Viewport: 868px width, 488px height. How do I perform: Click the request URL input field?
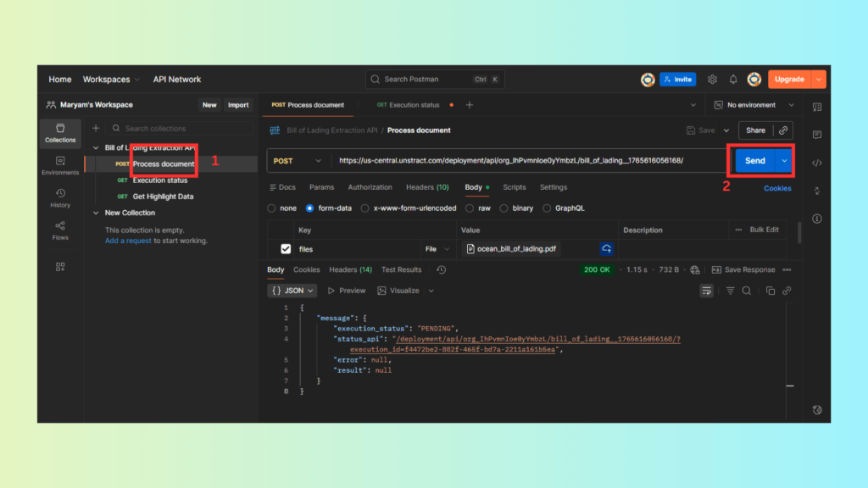point(526,161)
